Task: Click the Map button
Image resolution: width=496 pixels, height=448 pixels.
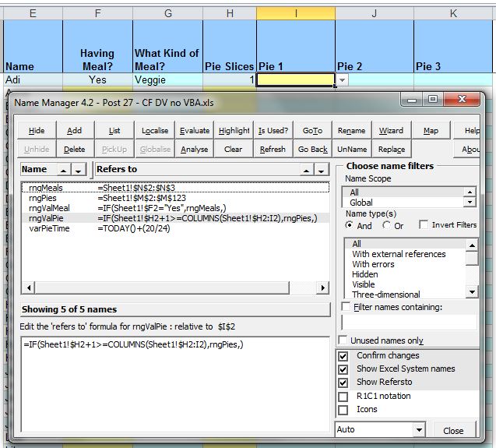Action: point(431,130)
